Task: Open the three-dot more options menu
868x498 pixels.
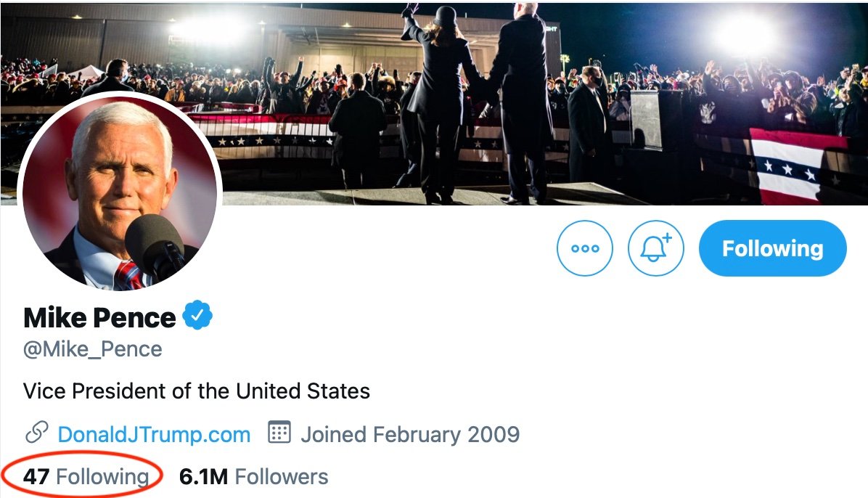Action: 584,248
